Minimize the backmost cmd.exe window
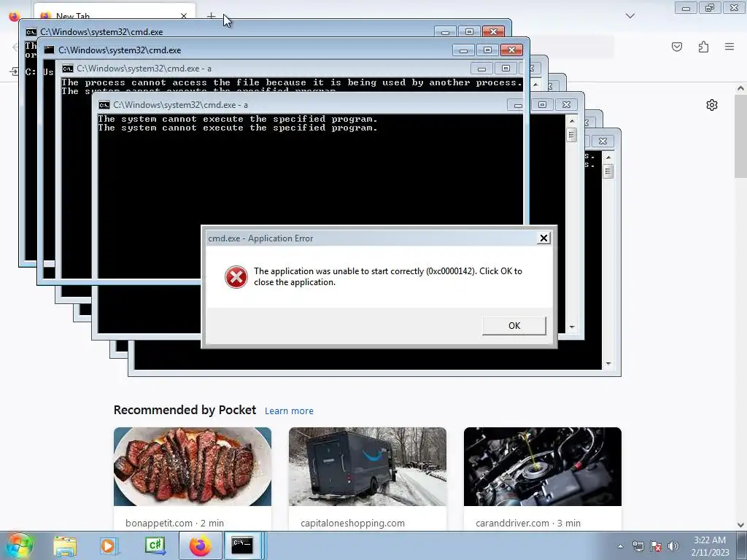 446,32
